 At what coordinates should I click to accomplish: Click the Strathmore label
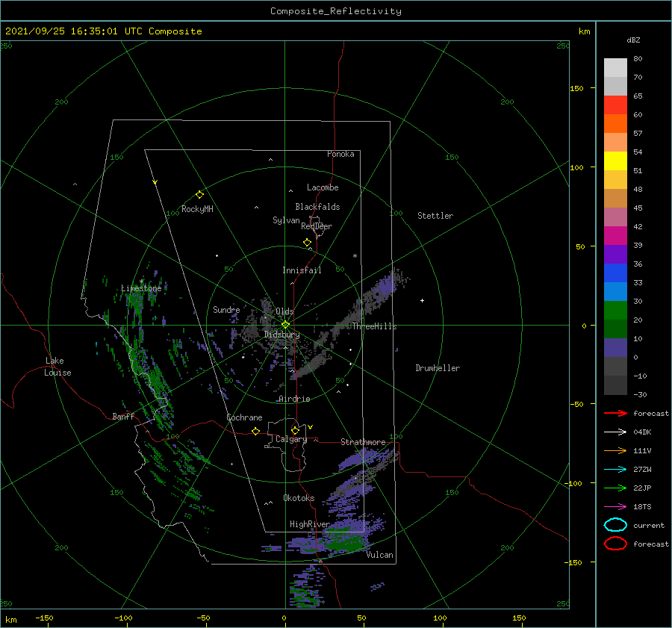(x=363, y=442)
